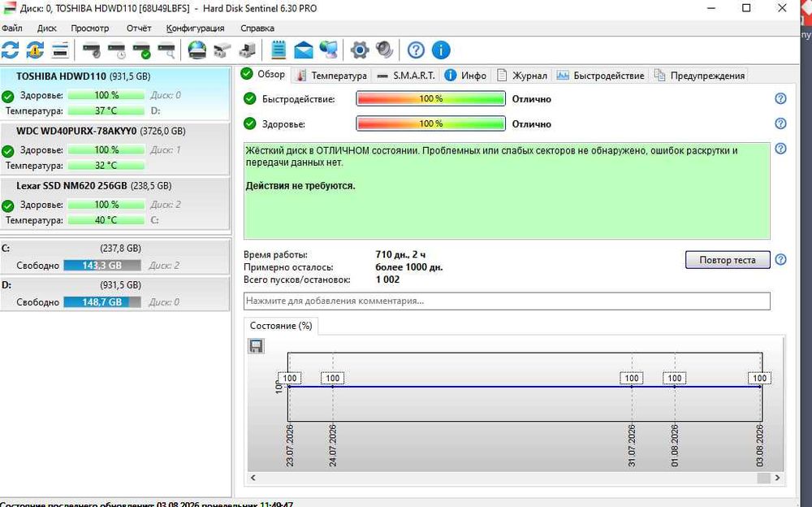Switch to the Журнал tab
The width and height of the screenshot is (812, 507).
(521, 76)
